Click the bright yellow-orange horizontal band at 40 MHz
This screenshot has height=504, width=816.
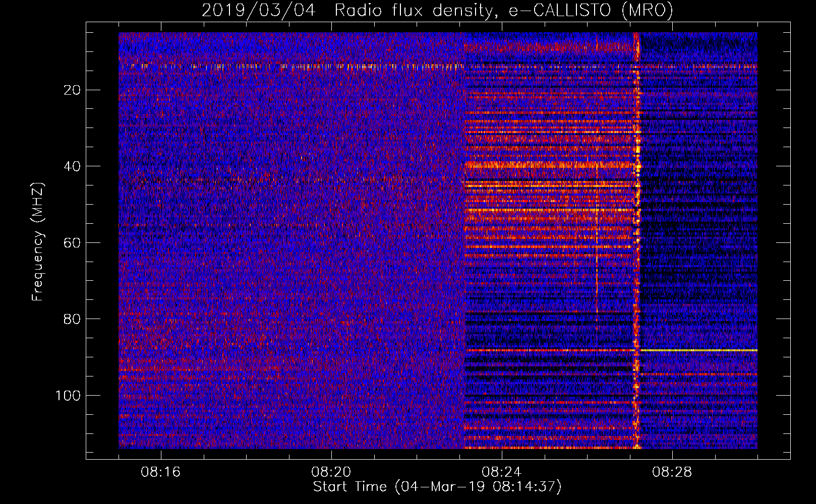point(549,164)
